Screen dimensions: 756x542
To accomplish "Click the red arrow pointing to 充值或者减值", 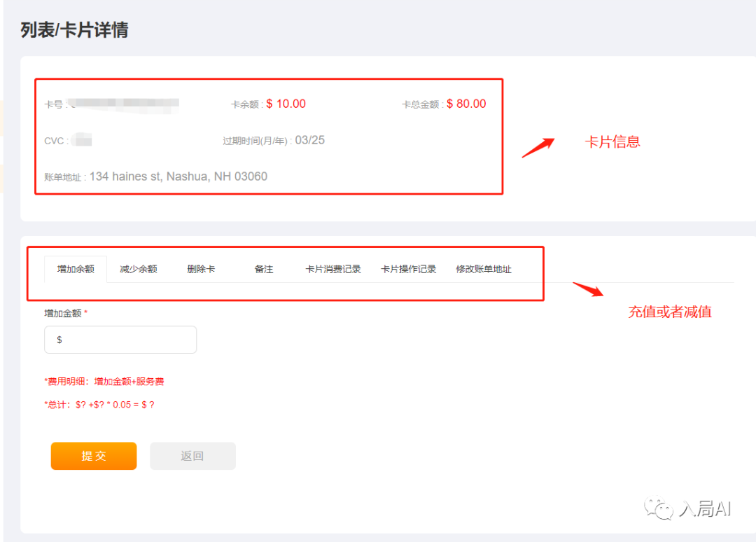I will pos(587,289).
